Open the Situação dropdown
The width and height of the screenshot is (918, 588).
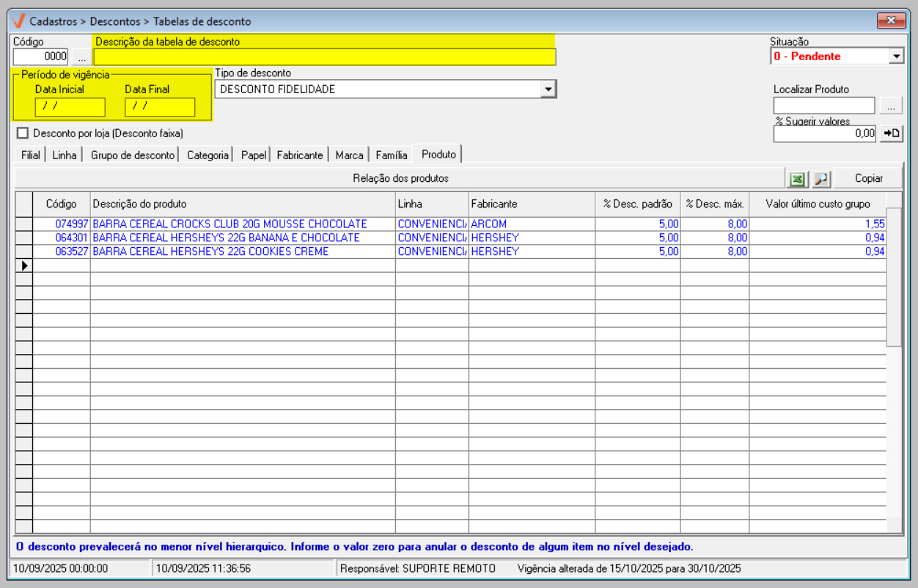point(896,56)
